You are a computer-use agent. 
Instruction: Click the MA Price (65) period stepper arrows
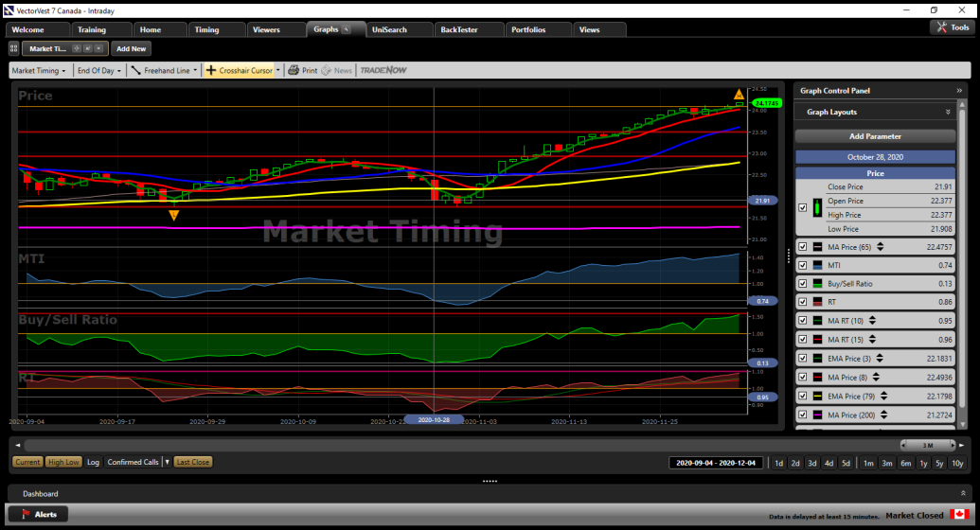click(x=880, y=247)
